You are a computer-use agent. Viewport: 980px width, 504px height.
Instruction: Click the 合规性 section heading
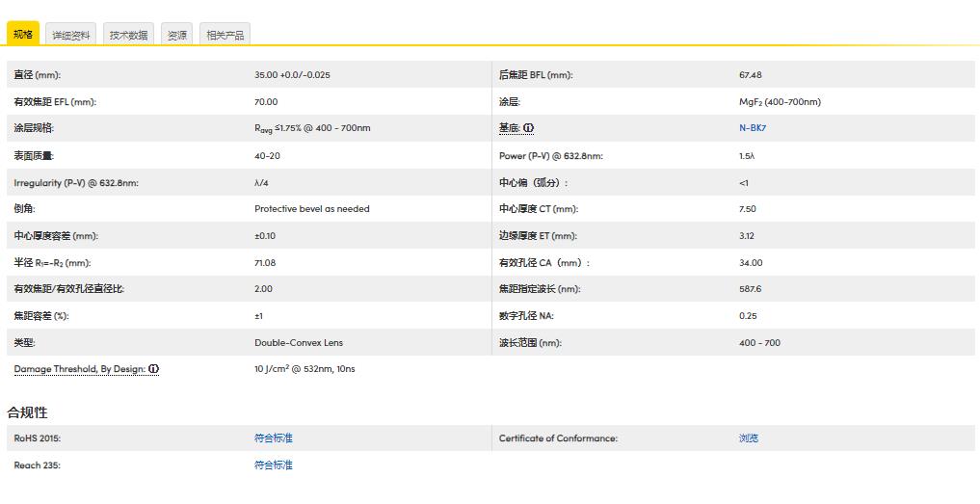tap(28, 412)
